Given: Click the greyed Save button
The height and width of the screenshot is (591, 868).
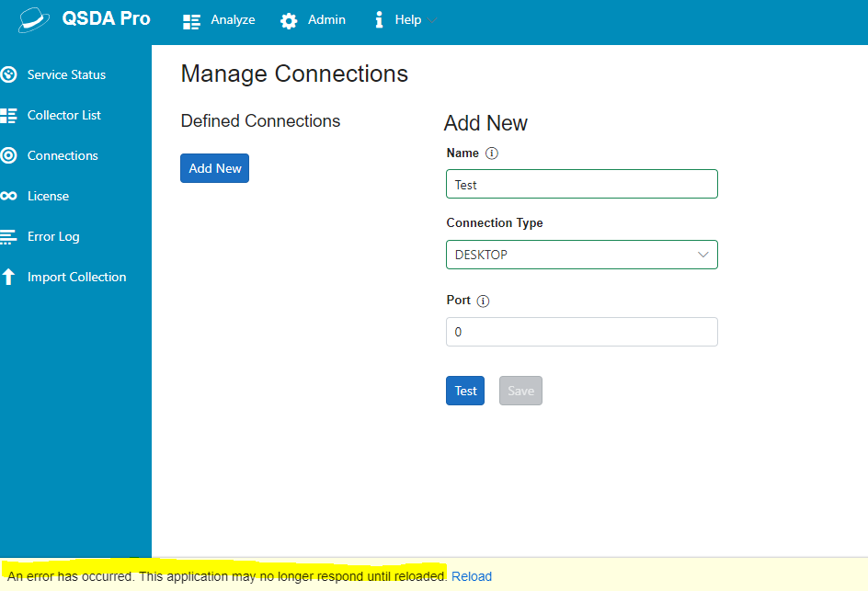Looking at the screenshot, I should (x=521, y=391).
